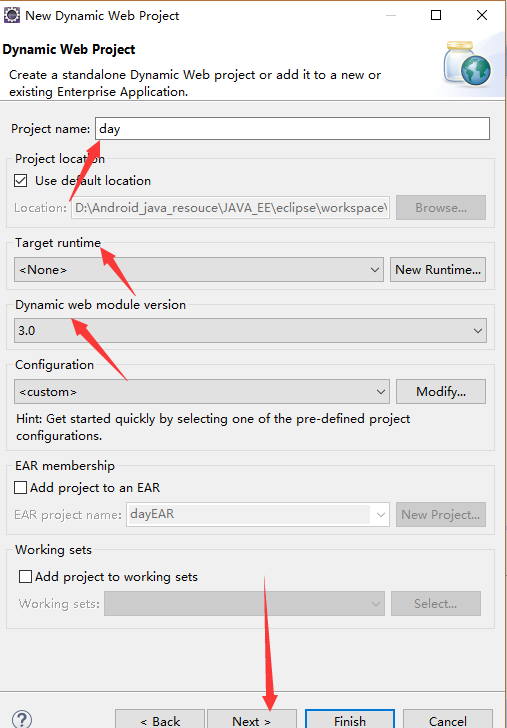Click the Modify... button
The image size is (507, 728).
point(441,391)
